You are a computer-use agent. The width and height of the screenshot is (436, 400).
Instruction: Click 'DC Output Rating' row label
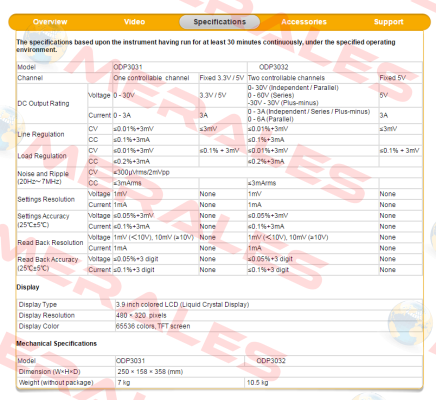pos(43,103)
